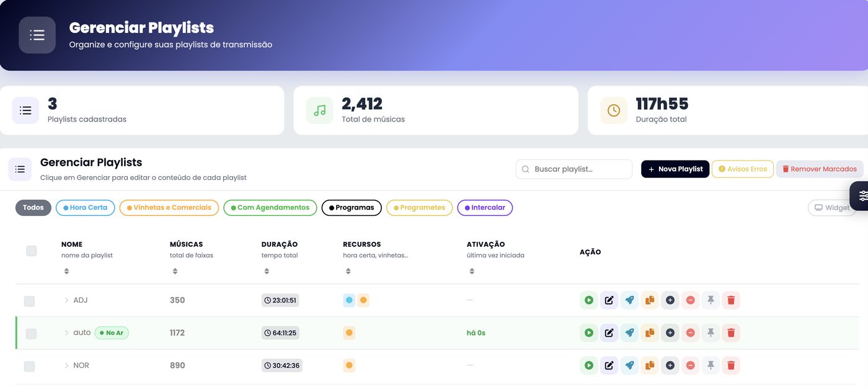Filter by Intercalar
Screen dimensions: 868x387
[485, 208]
